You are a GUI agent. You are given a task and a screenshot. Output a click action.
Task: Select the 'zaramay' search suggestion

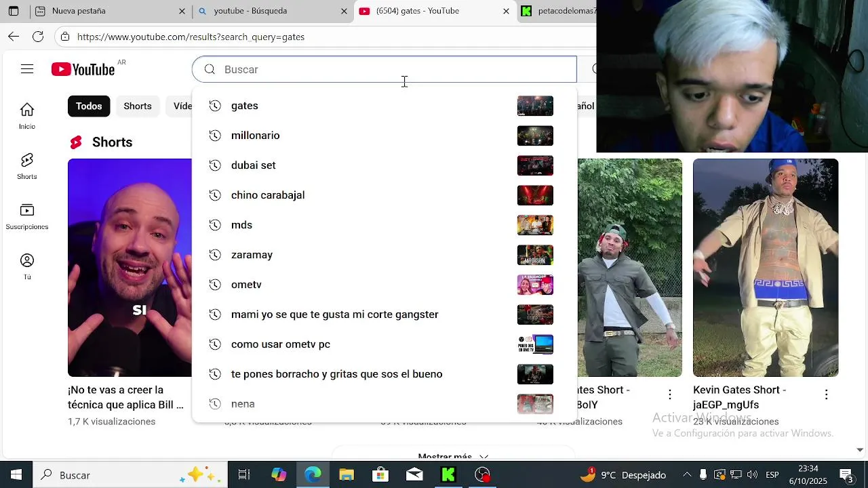click(x=384, y=255)
